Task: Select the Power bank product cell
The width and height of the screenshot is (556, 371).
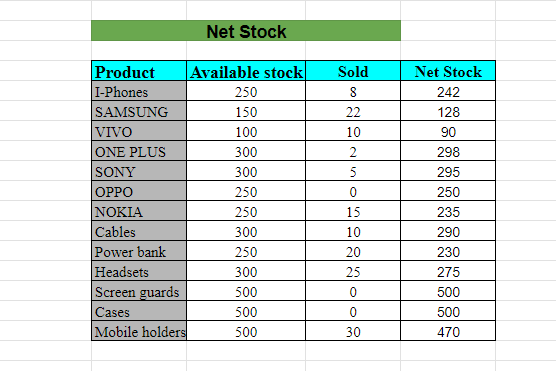Action: click(139, 251)
